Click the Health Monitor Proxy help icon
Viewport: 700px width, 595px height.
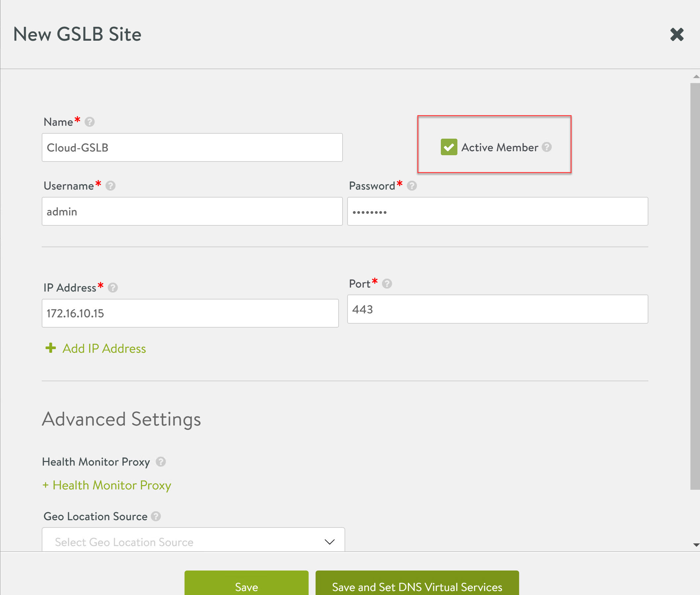(161, 461)
